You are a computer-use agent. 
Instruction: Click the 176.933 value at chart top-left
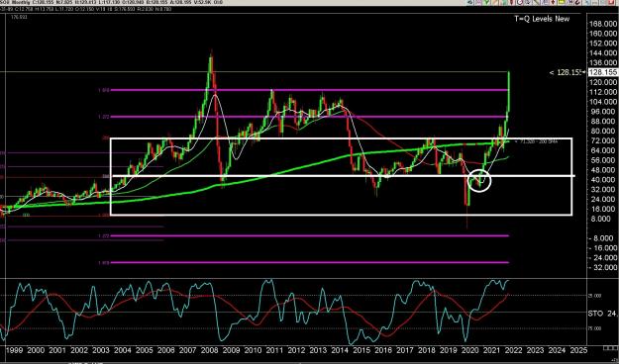(x=18, y=17)
